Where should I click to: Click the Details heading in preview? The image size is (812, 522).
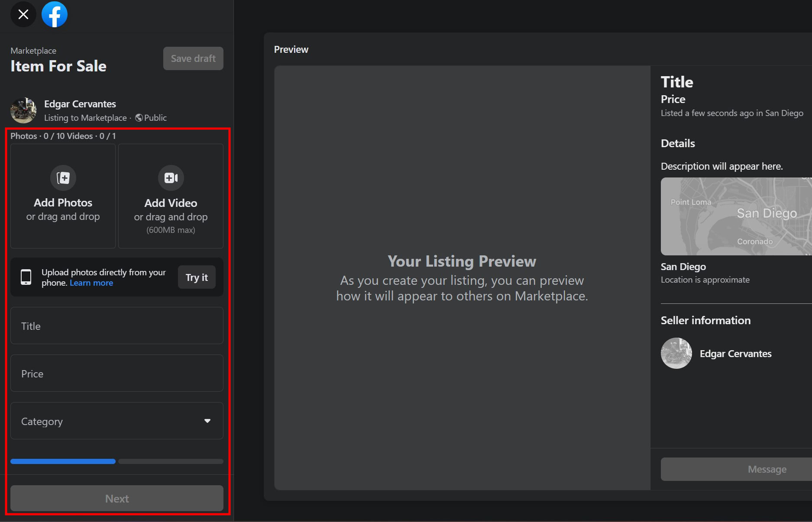click(678, 143)
